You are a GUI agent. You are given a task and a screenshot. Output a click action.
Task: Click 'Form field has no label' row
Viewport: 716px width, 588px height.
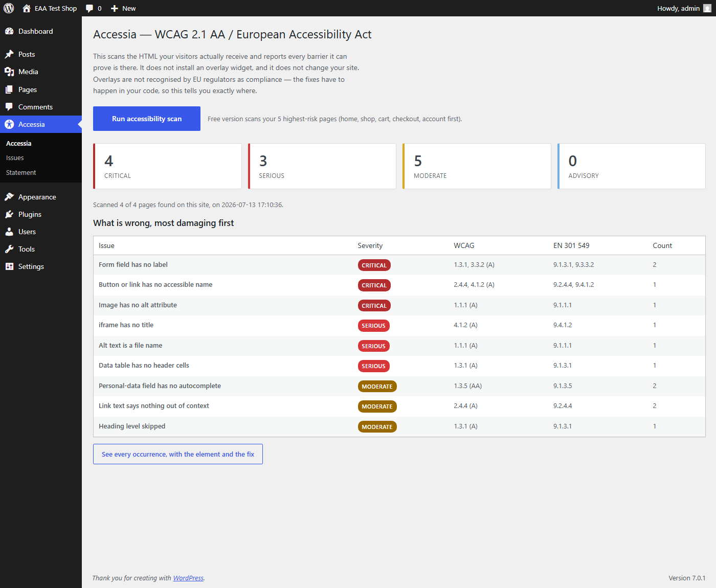(399, 265)
